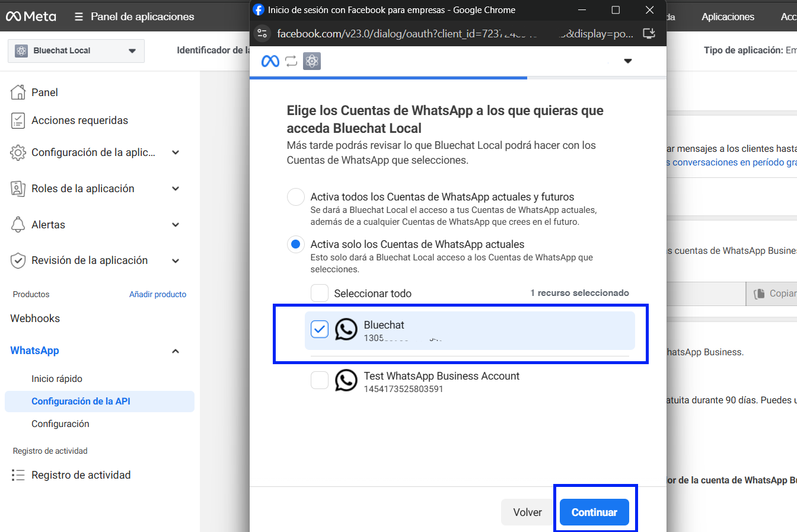Click the Revisión de la aplicación shield icon

18,260
